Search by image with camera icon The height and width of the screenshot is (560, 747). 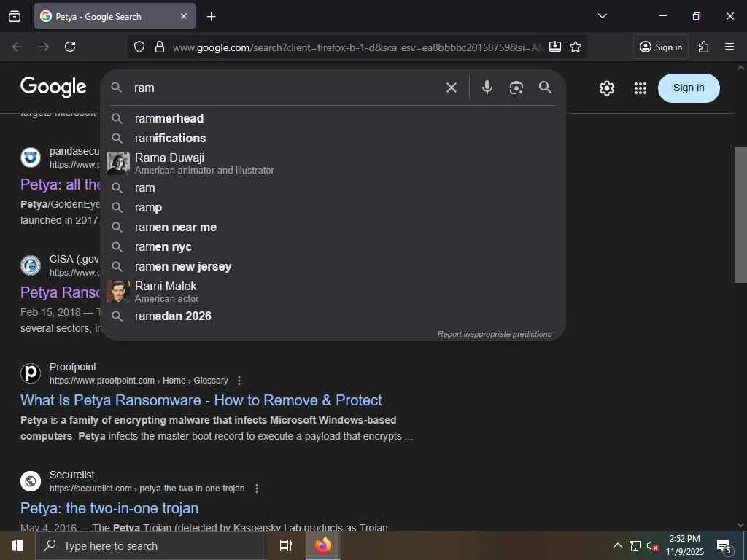(x=516, y=87)
